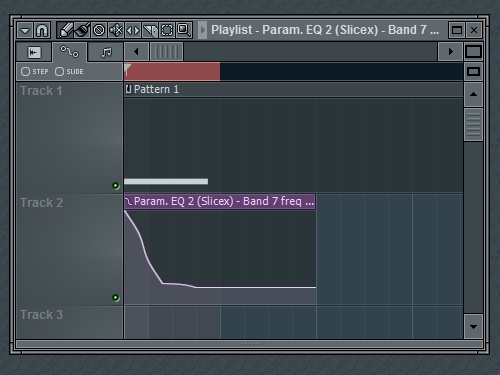Switch to the automation clips tab
Viewport: 500px width, 375px height.
(70, 52)
